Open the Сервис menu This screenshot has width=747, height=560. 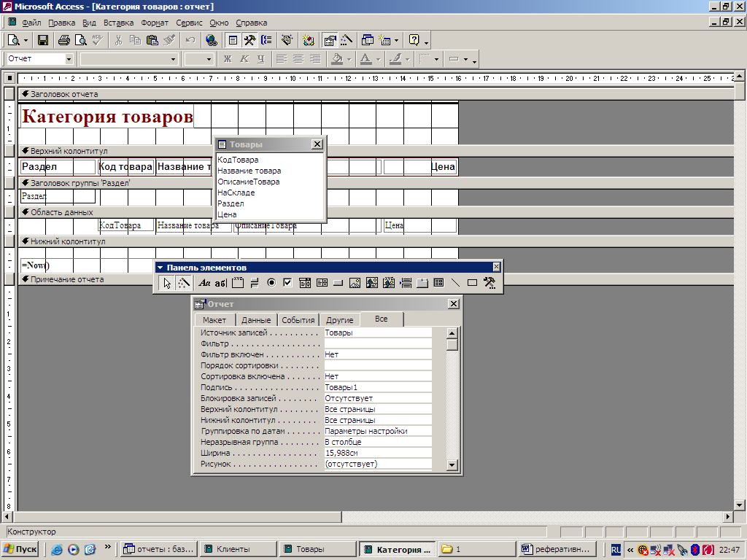tap(189, 23)
